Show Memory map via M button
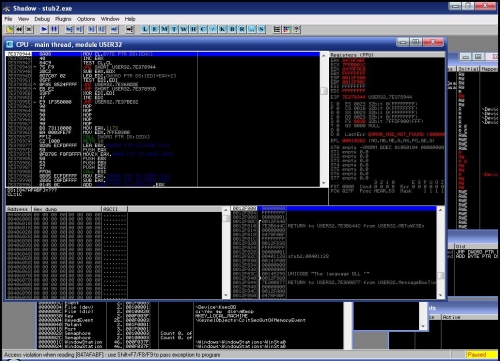 click(164, 29)
